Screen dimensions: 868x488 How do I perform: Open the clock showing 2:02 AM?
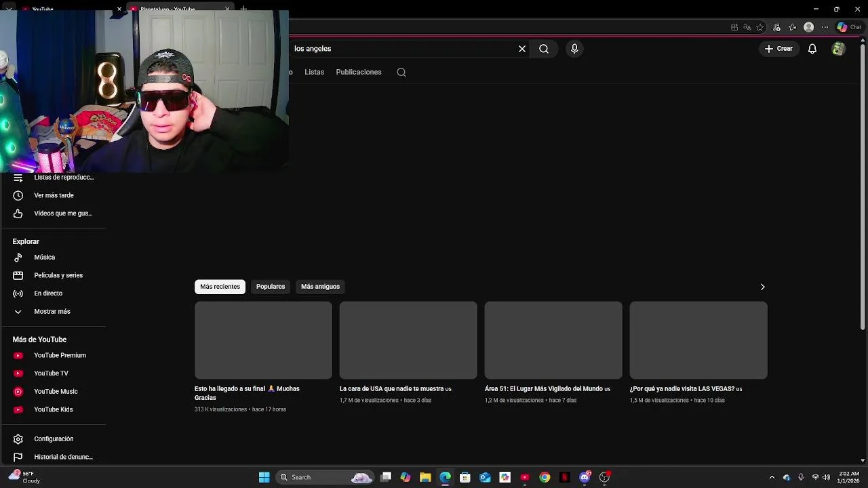(848, 477)
